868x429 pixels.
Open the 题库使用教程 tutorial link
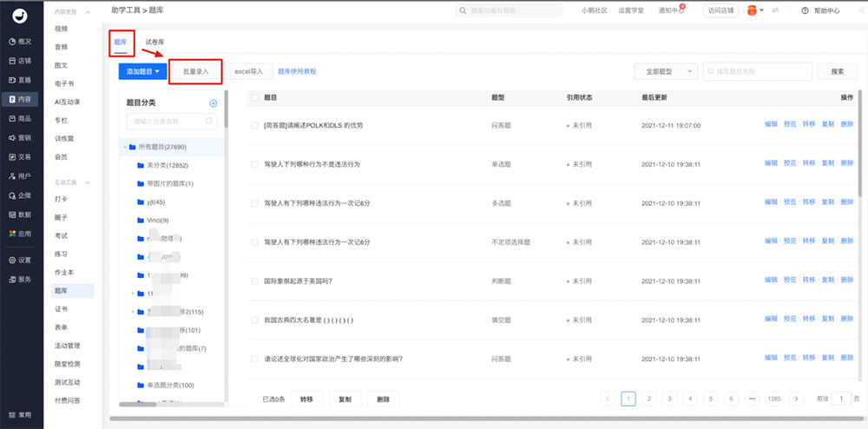tap(297, 71)
